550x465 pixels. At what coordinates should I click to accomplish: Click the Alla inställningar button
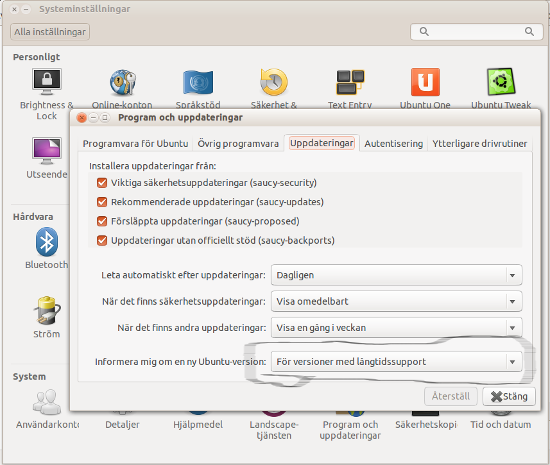click(x=50, y=32)
